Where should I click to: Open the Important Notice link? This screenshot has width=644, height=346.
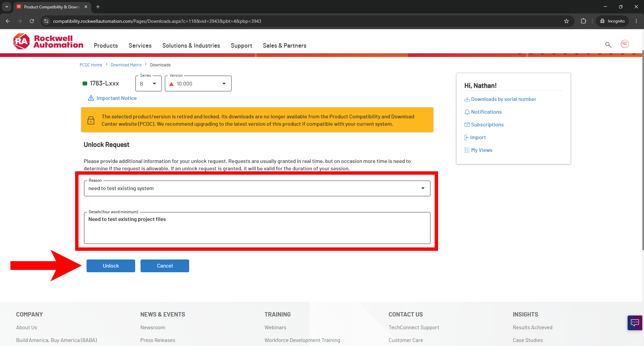pyautogui.click(x=116, y=98)
